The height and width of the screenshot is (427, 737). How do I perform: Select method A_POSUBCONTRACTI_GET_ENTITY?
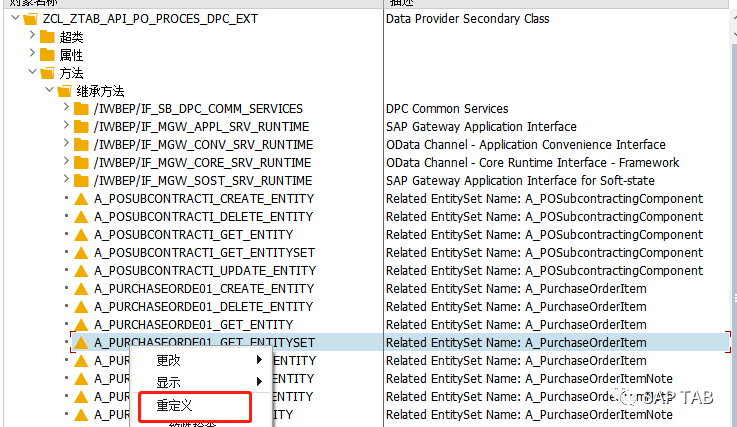[x=193, y=235]
